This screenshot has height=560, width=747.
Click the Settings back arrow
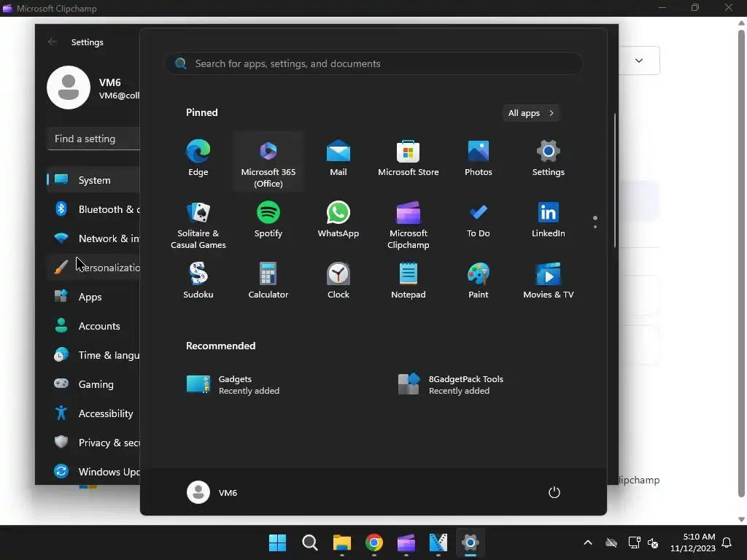(x=53, y=42)
